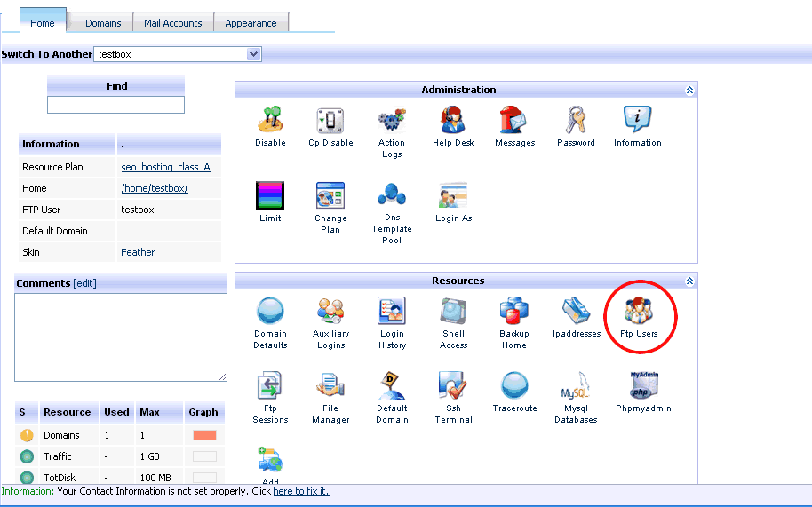The width and height of the screenshot is (812, 507).
Task: Switch to the Home tab
Action: [43, 23]
